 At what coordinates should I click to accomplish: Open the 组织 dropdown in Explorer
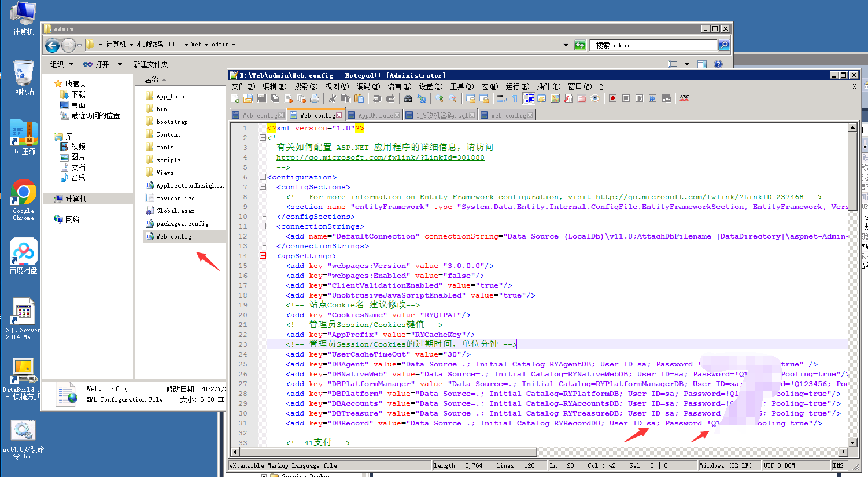(x=62, y=64)
